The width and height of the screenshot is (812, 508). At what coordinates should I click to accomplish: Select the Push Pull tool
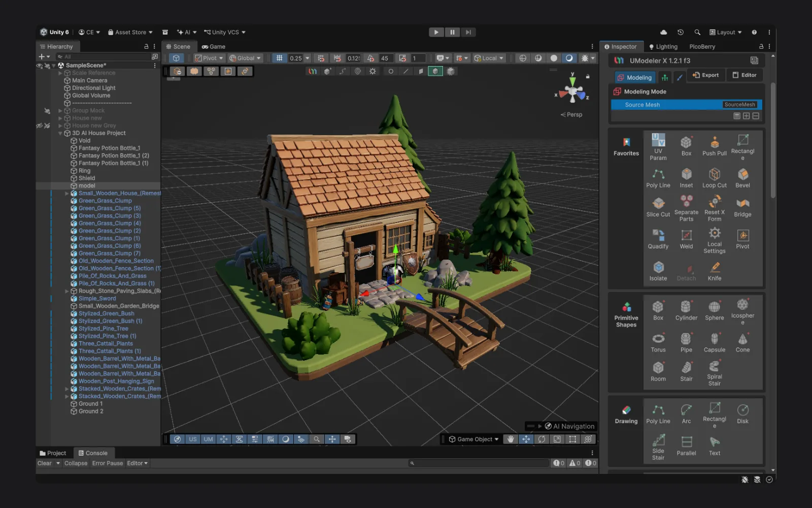[715, 146]
